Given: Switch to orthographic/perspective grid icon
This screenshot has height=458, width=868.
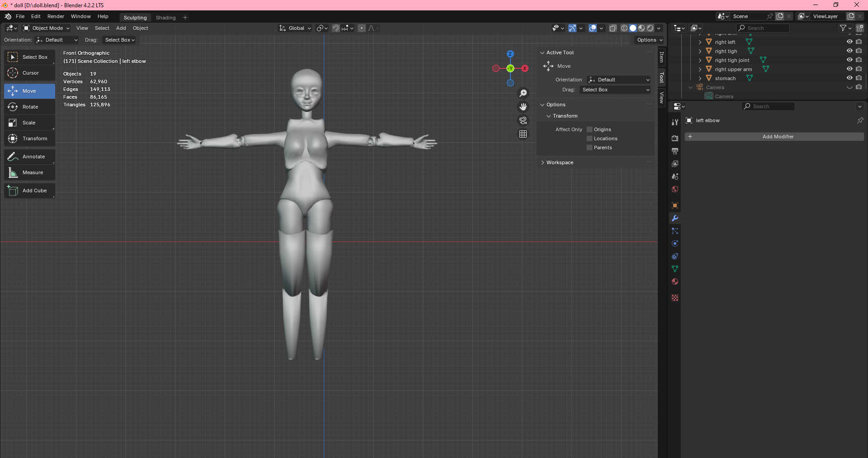Looking at the screenshot, I should tap(523, 134).
